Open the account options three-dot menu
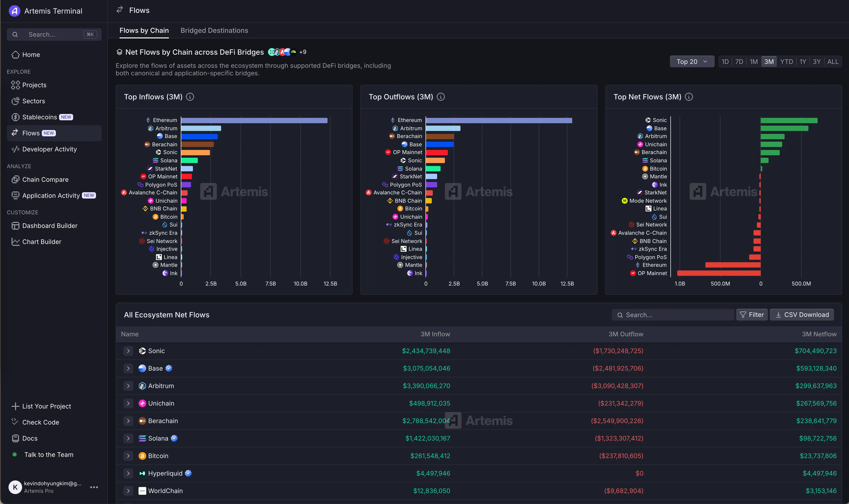This screenshot has width=849, height=504. (94, 487)
